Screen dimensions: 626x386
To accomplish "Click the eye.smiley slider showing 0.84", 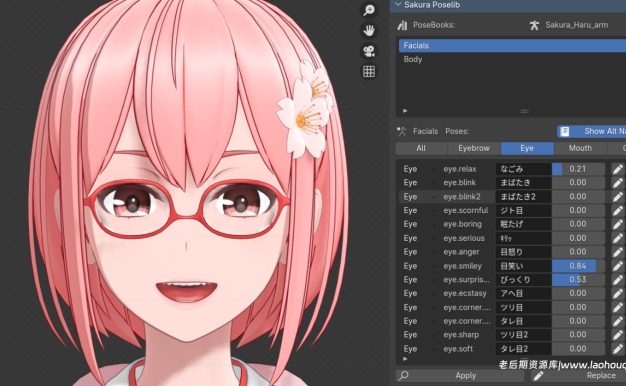I will point(578,266).
